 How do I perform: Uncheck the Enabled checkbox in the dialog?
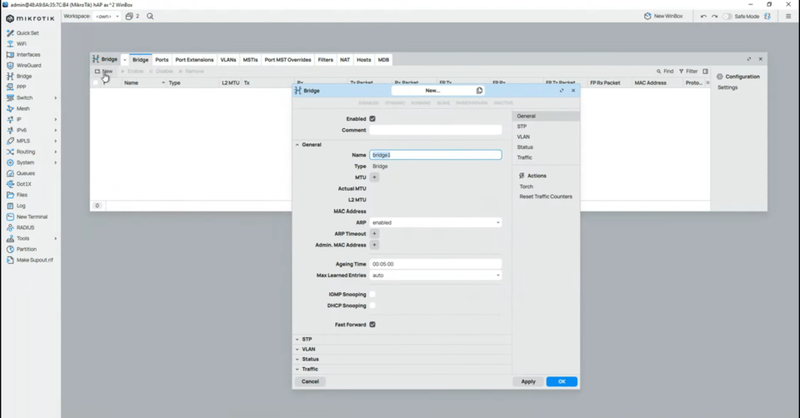pyautogui.click(x=372, y=118)
